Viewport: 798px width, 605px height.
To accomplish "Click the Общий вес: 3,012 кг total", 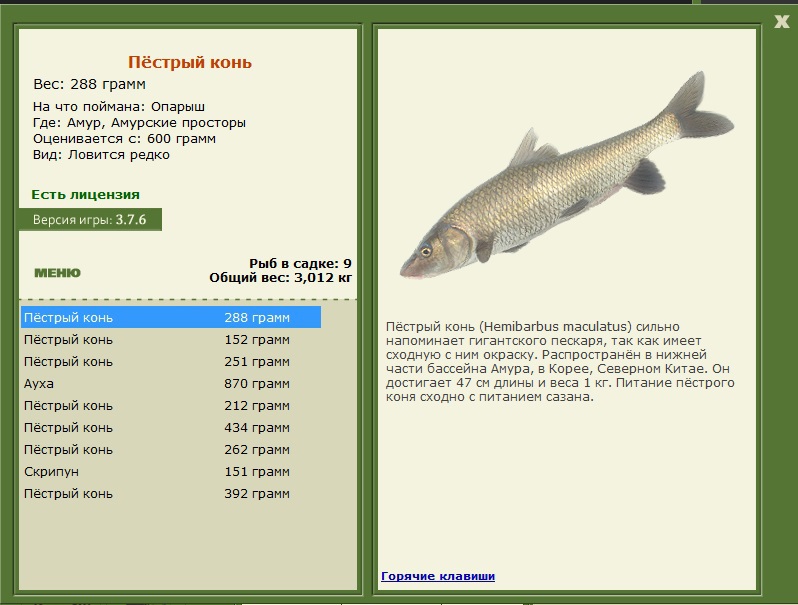I will coord(280,278).
